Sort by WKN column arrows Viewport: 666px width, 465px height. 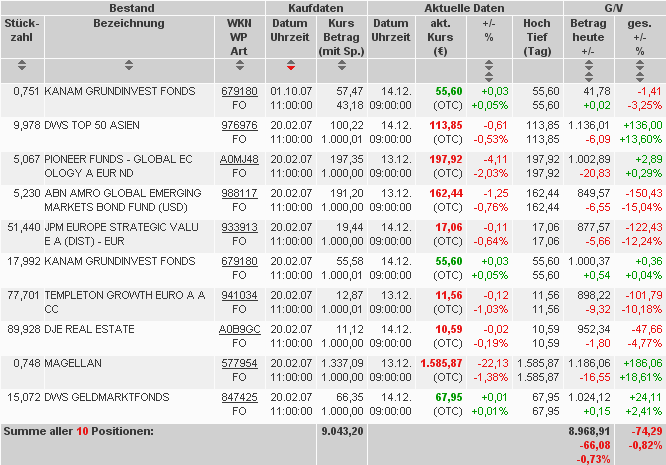click(240, 65)
